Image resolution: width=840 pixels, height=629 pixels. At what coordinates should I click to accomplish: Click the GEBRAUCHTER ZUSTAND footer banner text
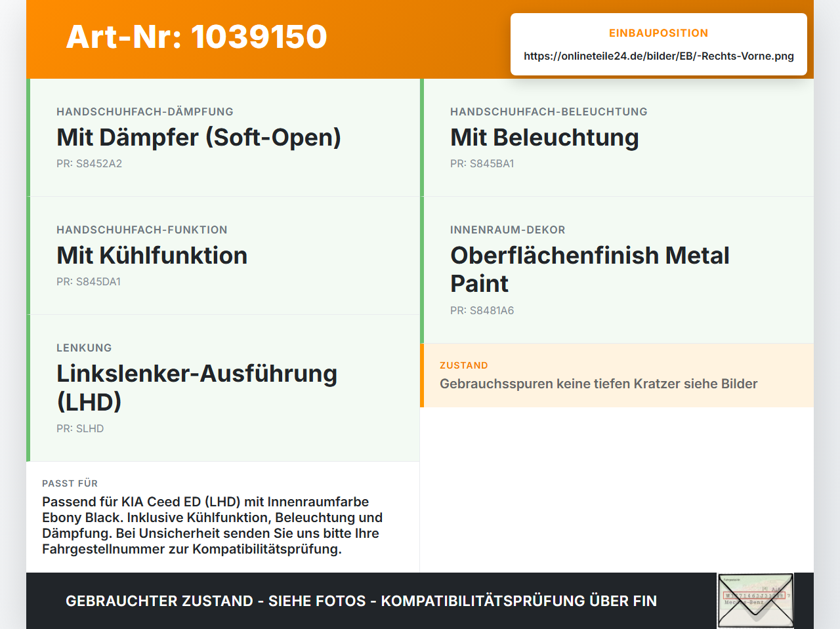tap(361, 601)
